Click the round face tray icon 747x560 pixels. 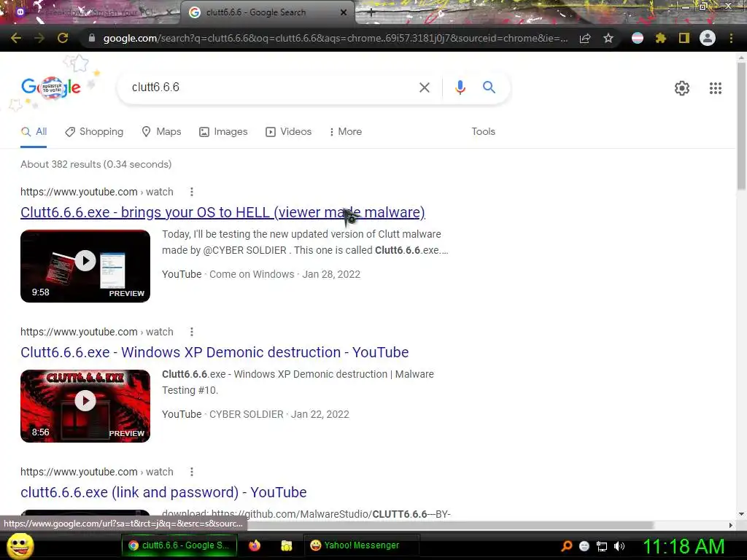pyautogui.click(x=584, y=546)
